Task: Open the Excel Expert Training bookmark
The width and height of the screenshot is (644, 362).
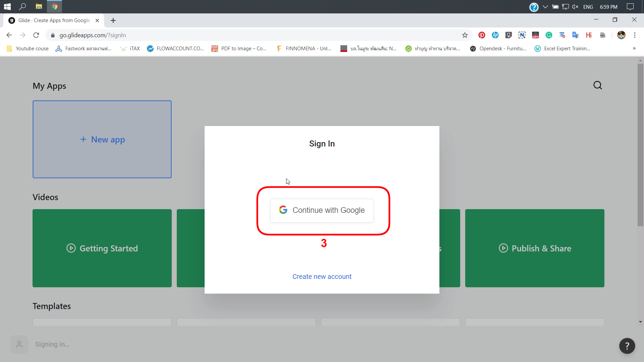Action: 562,49
